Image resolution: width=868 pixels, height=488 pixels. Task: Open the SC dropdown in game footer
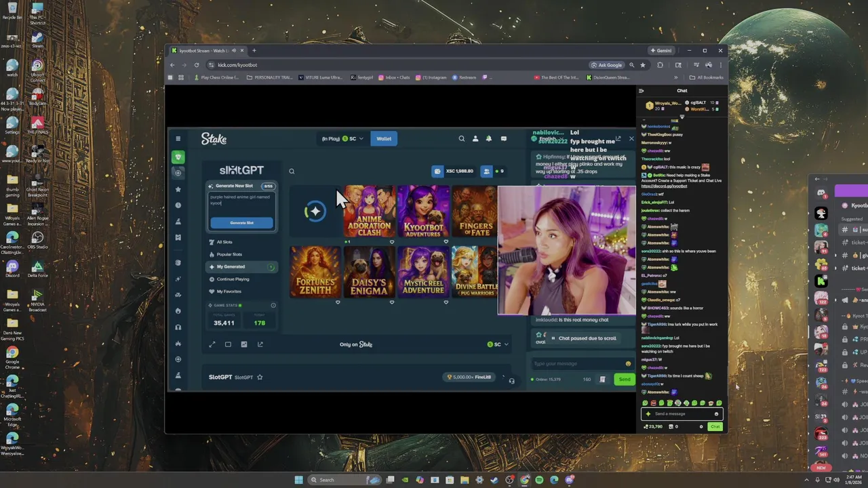pos(498,344)
